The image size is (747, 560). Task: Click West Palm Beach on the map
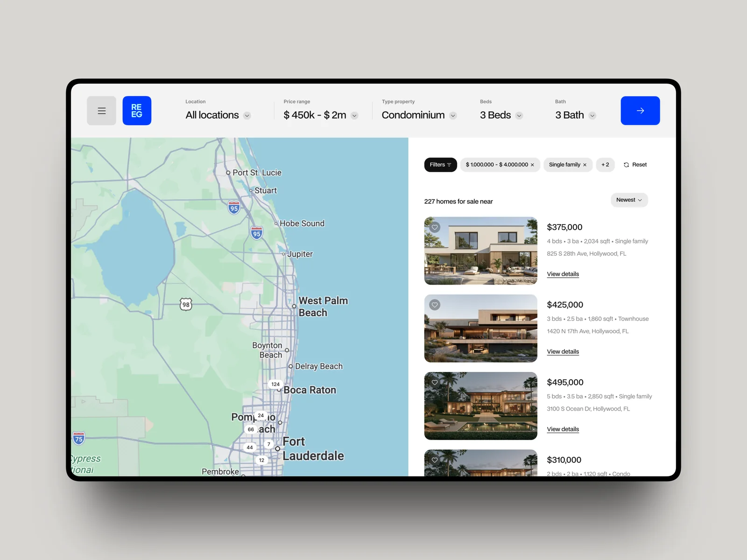(x=323, y=307)
